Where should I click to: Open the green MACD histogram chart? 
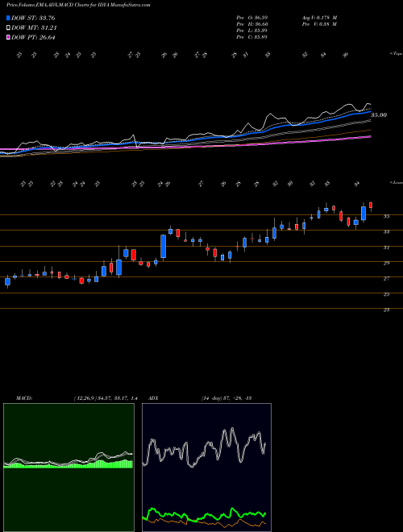pyautogui.click(x=69, y=468)
